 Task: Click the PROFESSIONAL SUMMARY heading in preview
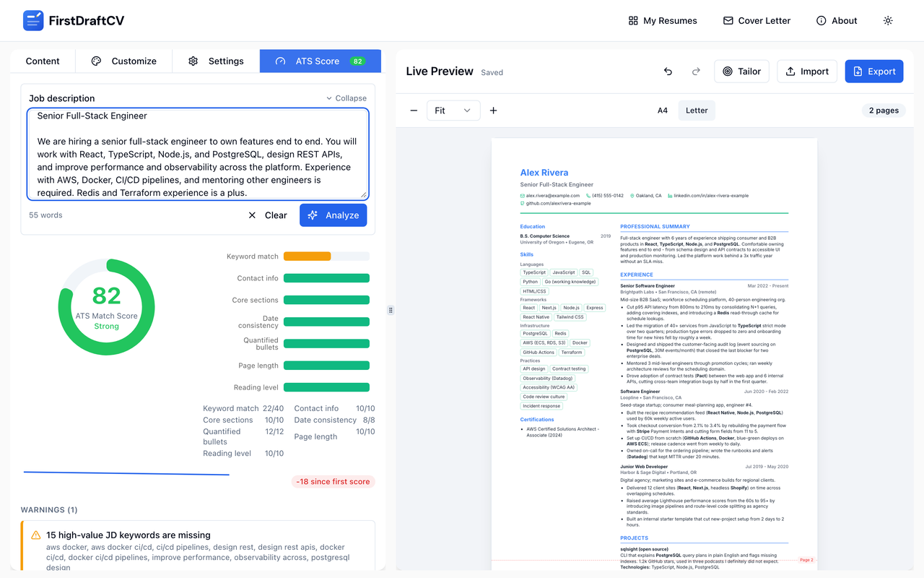(x=655, y=227)
